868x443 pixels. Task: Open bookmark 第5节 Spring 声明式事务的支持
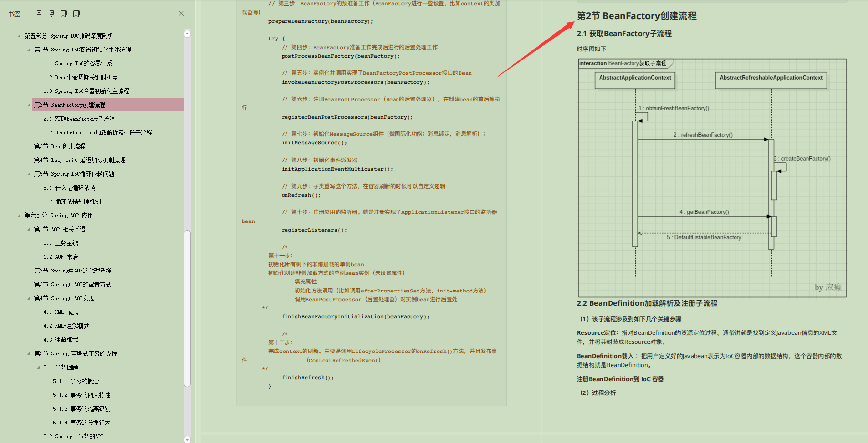(x=75, y=353)
